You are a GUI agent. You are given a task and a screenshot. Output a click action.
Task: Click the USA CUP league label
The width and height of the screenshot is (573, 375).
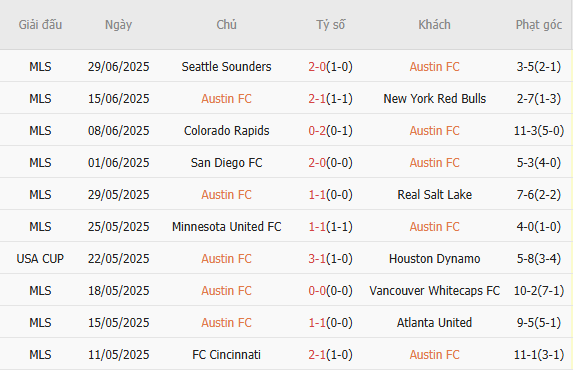[40, 259]
